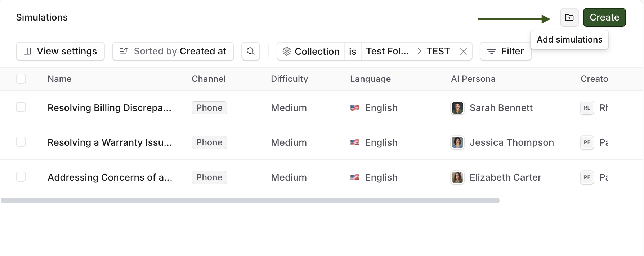Viewport: 644px width, 256px height.
Task: Click Phone tag in Addressing Concerns row
Action: pyautogui.click(x=209, y=177)
